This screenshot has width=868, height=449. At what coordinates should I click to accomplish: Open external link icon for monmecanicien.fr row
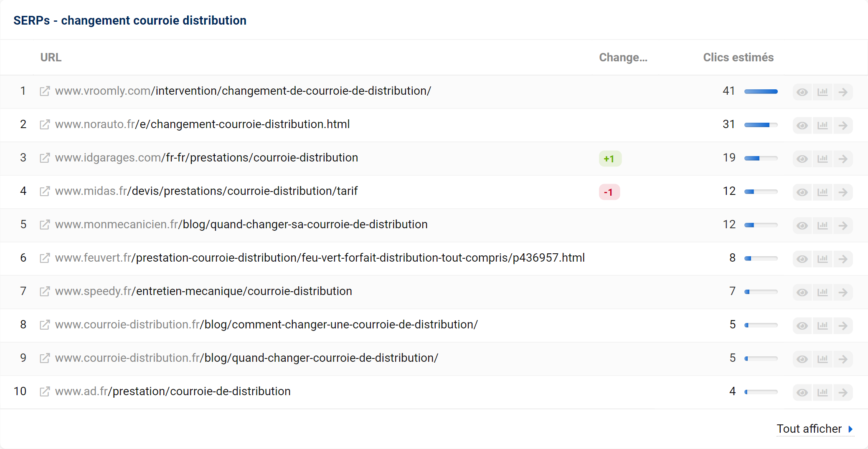click(x=45, y=224)
